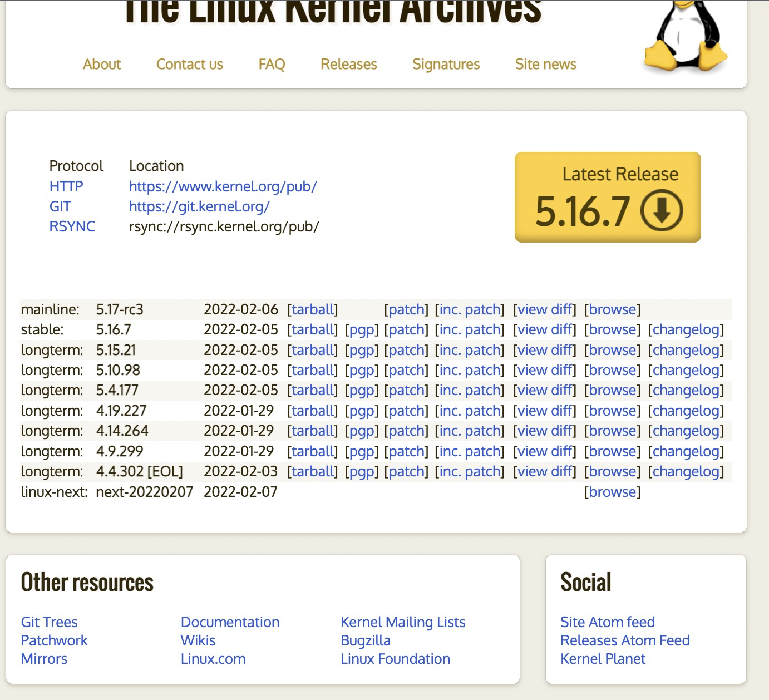Screen dimensions: 769x700
Task: Open inc. patch for longterm 5.4.177
Action: coord(470,391)
